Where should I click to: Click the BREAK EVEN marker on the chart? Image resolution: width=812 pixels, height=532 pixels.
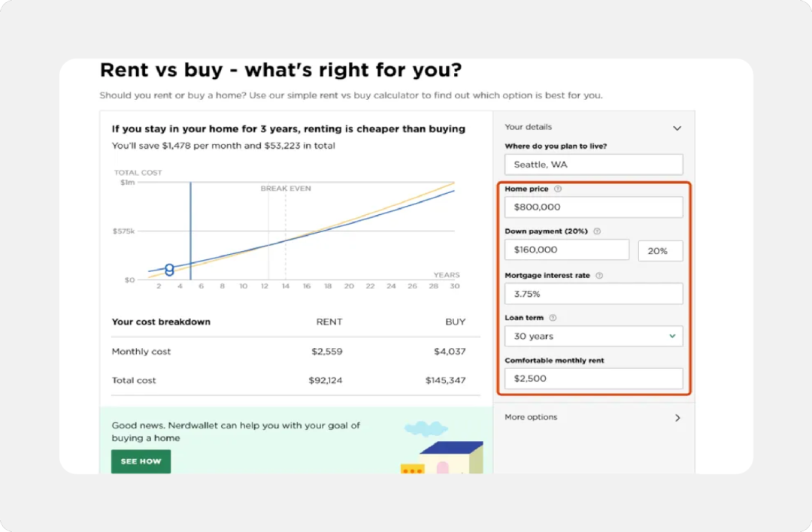285,189
